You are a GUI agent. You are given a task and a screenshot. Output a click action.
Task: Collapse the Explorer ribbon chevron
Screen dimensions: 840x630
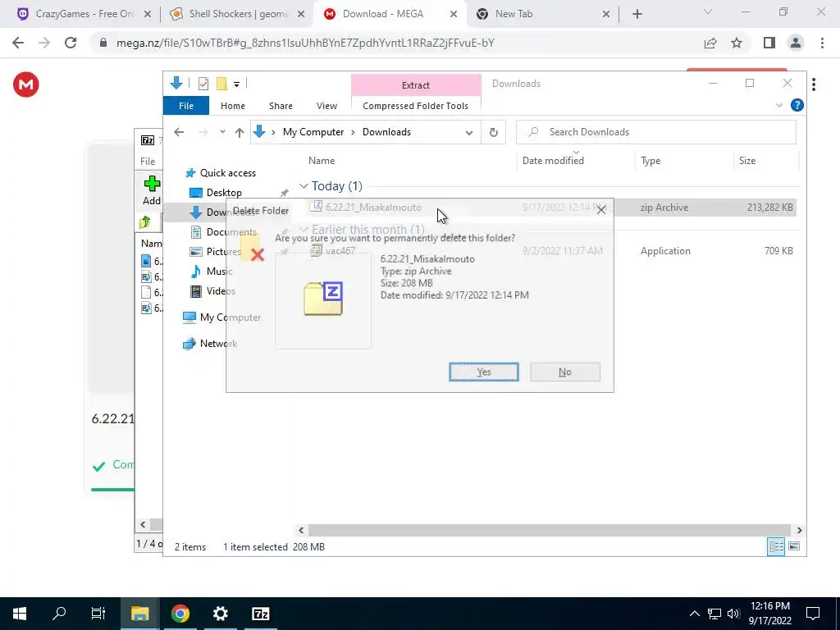[x=779, y=106]
